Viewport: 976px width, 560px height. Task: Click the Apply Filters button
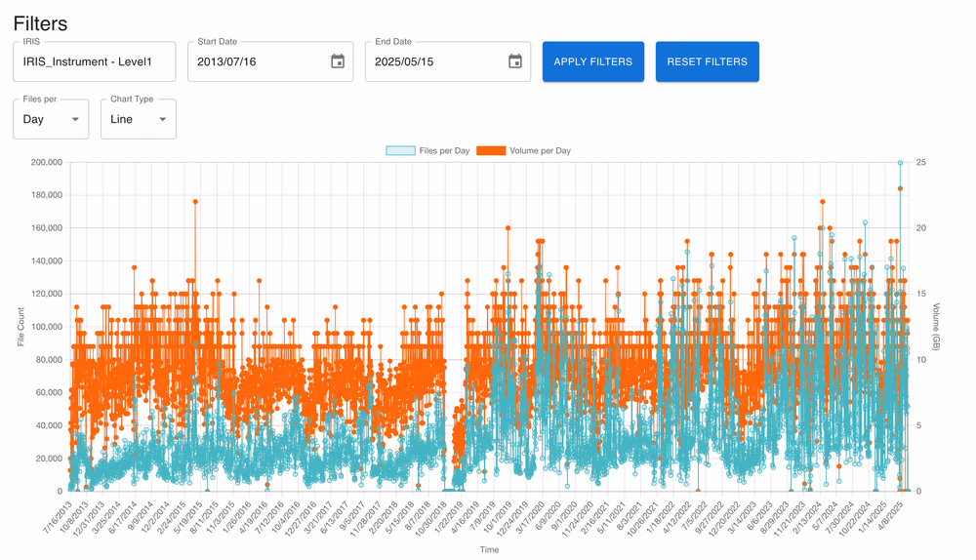point(592,61)
